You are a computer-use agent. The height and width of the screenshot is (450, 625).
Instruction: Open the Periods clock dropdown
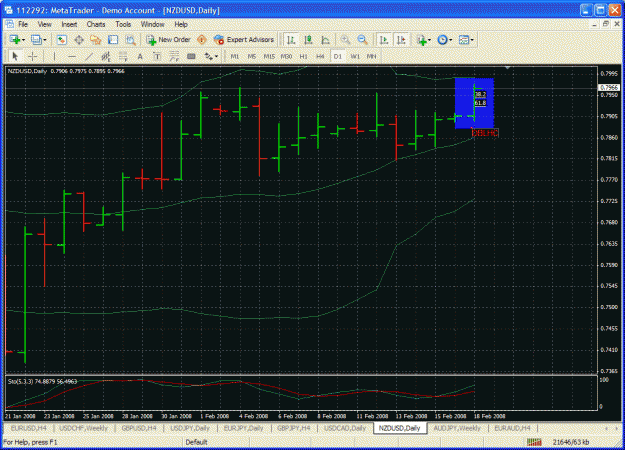pos(450,40)
